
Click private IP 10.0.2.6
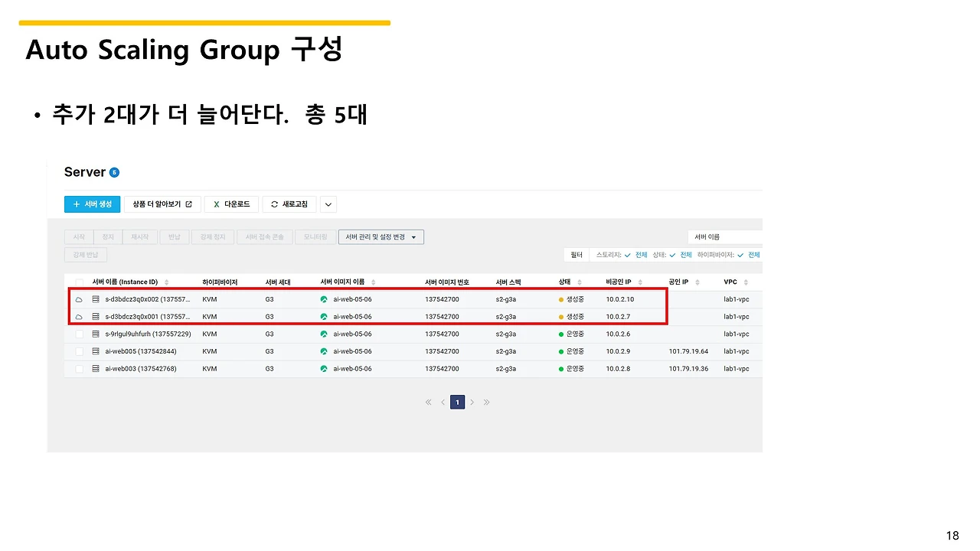pyautogui.click(x=618, y=334)
